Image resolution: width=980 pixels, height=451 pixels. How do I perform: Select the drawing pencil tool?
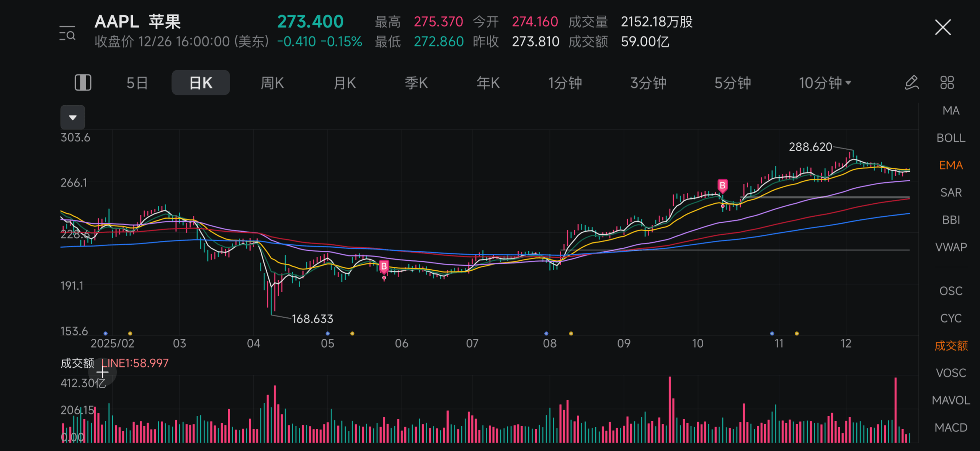(912, 83)
